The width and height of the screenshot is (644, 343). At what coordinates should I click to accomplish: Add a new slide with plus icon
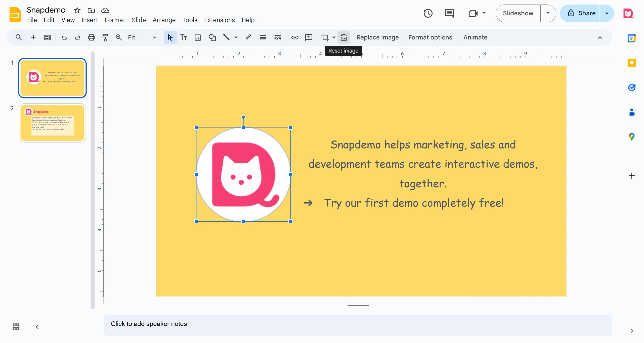tap(33, 37)
